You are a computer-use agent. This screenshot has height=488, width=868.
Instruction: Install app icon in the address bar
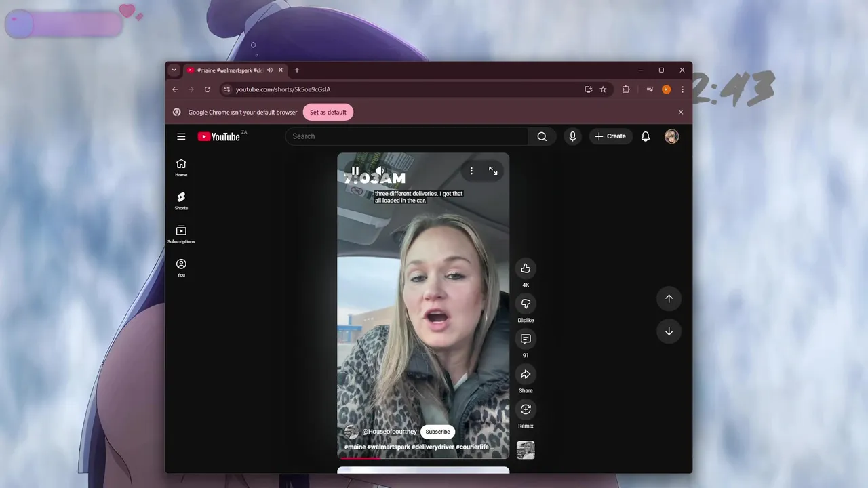pos(589,89)
